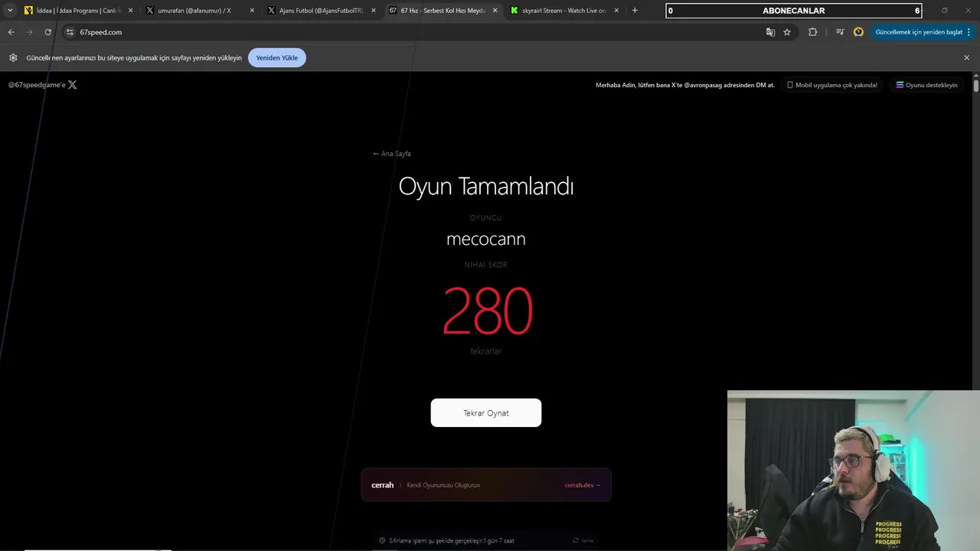Click Oyunu destekleyin button
The height and width of the screenshot is (551, 980).
click(x=926, y=85)
